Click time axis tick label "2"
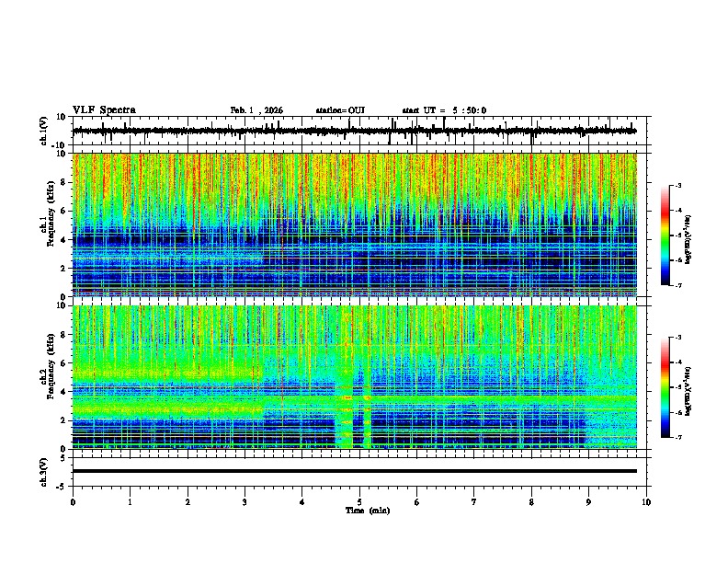The width and height of the screenshot is (728, 563). (188, 502)
